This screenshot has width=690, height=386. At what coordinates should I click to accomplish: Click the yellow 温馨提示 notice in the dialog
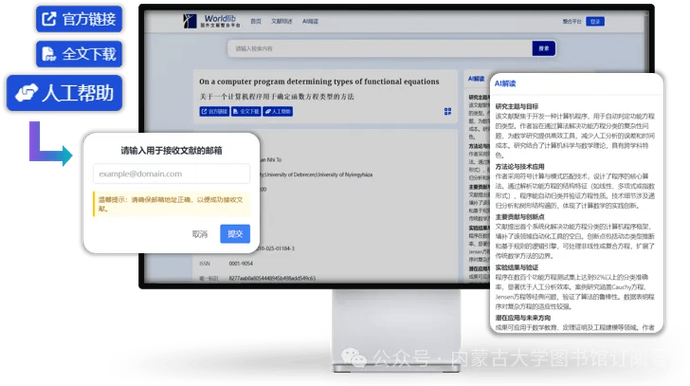click(172, 204)
